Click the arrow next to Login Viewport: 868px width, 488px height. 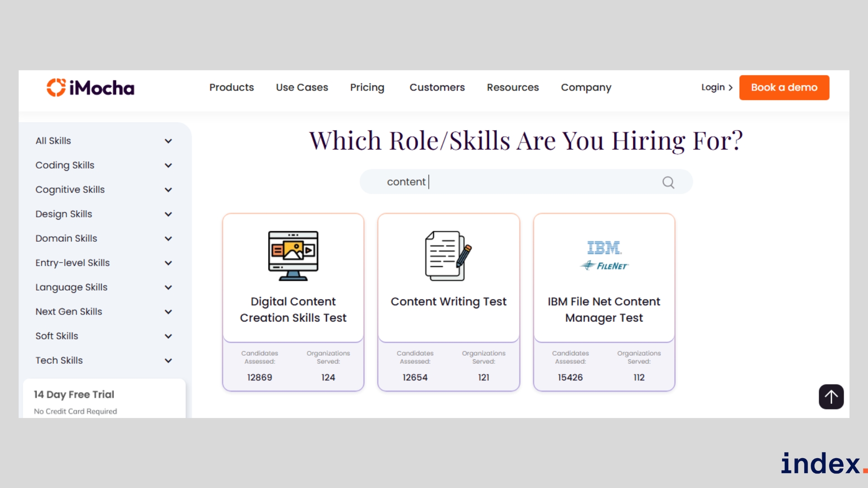click(731, 88)
